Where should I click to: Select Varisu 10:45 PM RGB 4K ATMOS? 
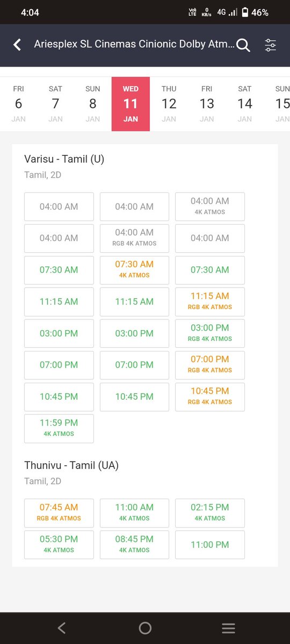210,397
